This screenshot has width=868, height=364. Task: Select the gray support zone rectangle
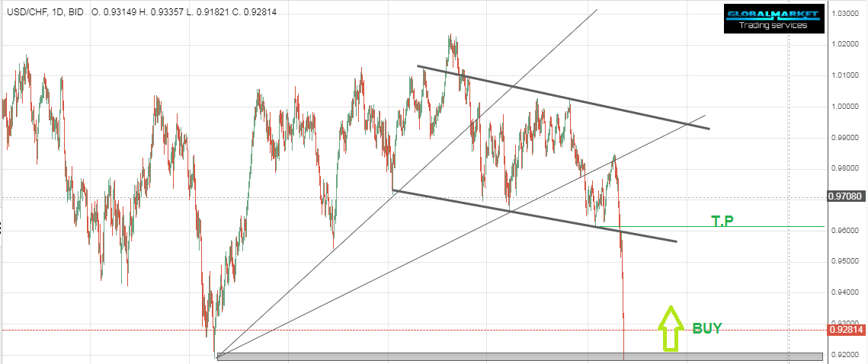point(518,356)
